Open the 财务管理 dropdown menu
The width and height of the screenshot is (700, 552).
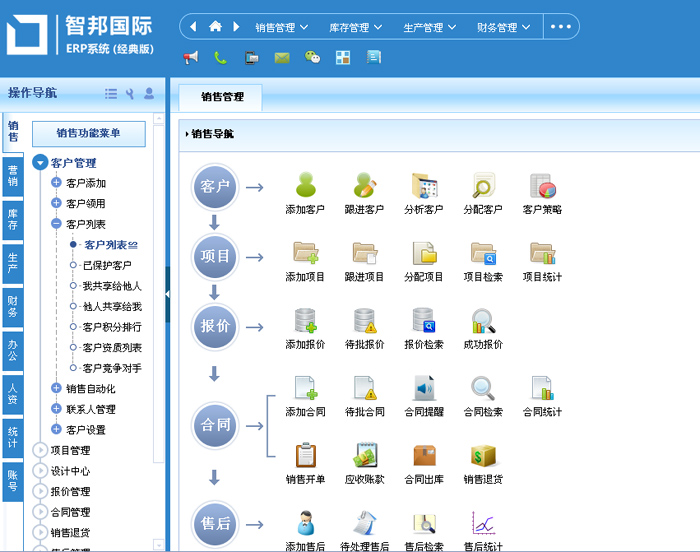tap(503, 28)
